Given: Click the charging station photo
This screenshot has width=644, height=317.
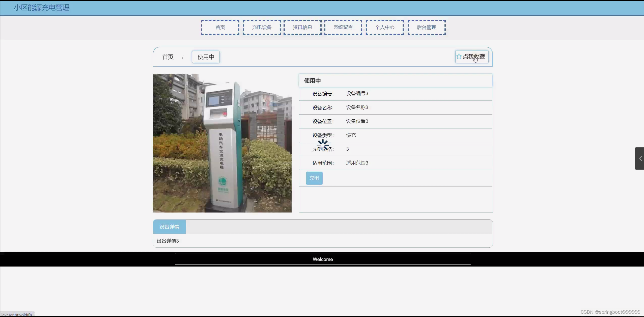Looking at the screenshot, I should tap(222, 143).
